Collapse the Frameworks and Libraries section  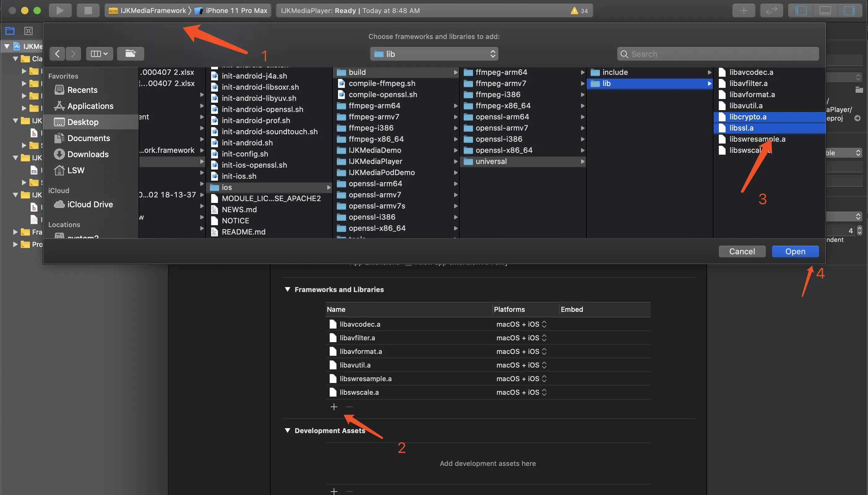[x=287, y=289]
